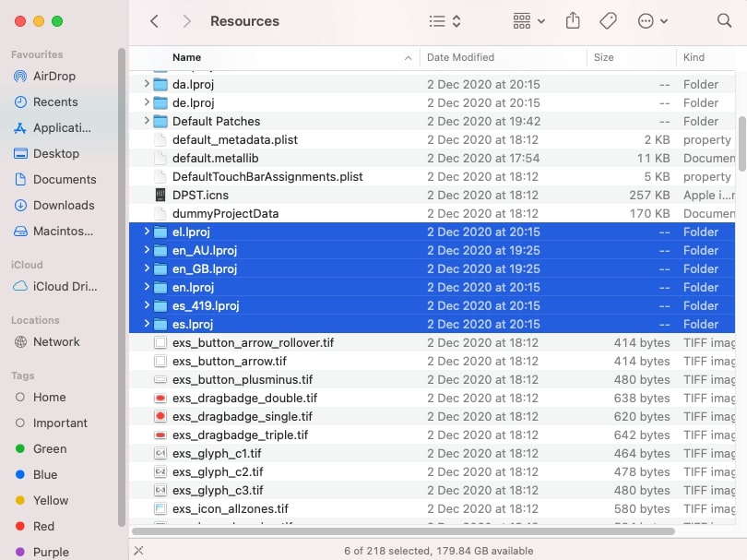
Task: Click the exs_glyph_c1.tif file icon
Action: click(160, 453)
